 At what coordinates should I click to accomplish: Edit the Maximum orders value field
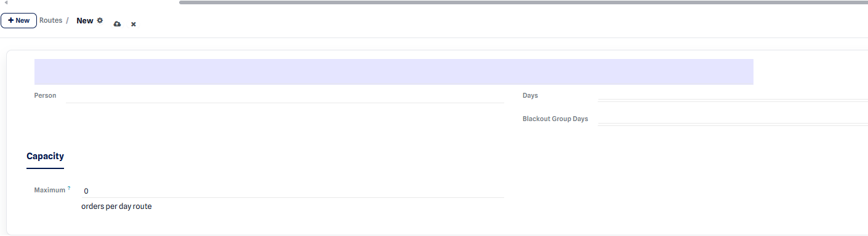click(x=292, y=191)
